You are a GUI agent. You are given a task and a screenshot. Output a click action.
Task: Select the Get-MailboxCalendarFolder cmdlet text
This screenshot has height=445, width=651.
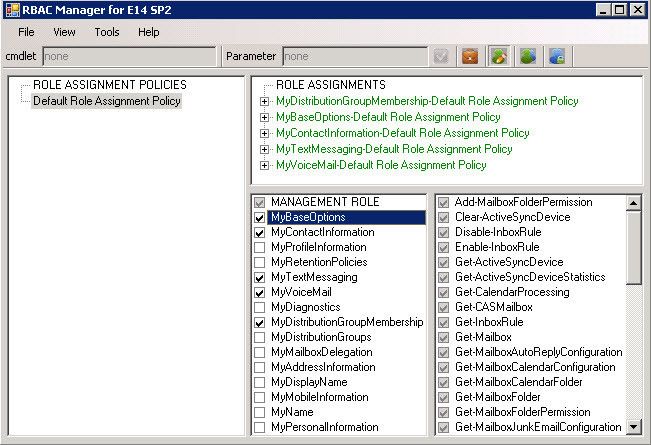pos(519,382)
